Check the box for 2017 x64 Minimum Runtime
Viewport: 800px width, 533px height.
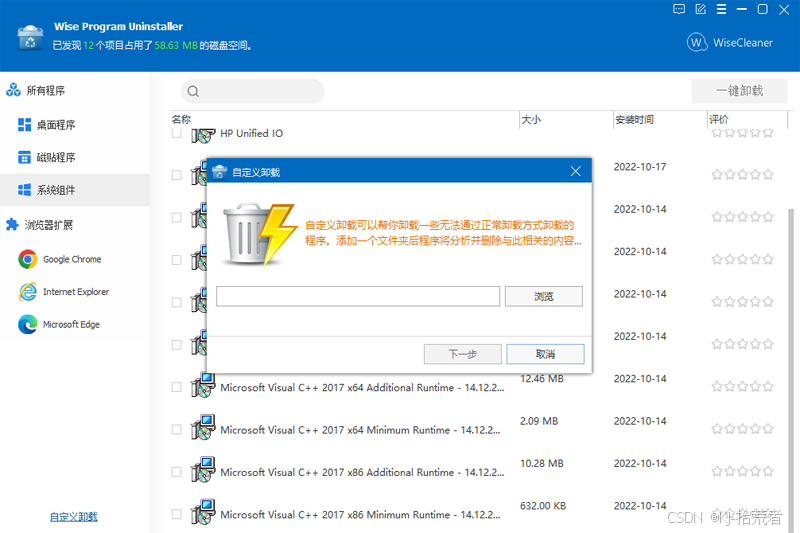[177, 429]
